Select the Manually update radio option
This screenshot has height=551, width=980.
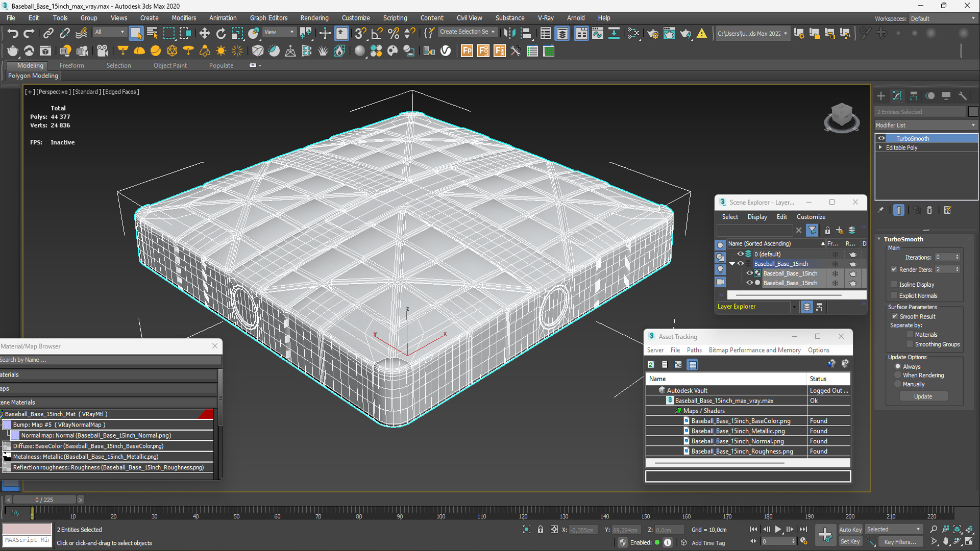[x=898, y=385]
